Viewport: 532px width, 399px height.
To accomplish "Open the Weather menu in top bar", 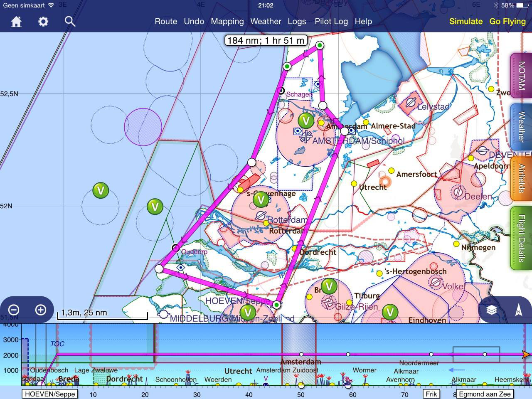I will (266, 21).
